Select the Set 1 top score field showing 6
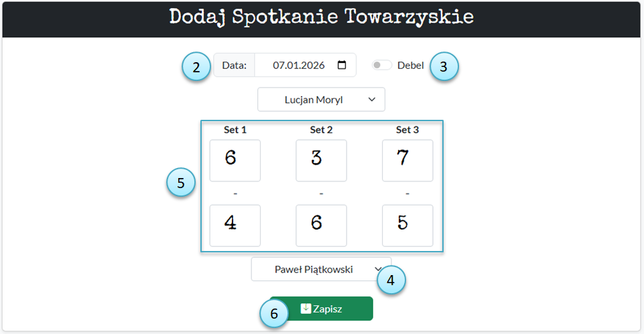644x334 pixels. tap(235, 160)
